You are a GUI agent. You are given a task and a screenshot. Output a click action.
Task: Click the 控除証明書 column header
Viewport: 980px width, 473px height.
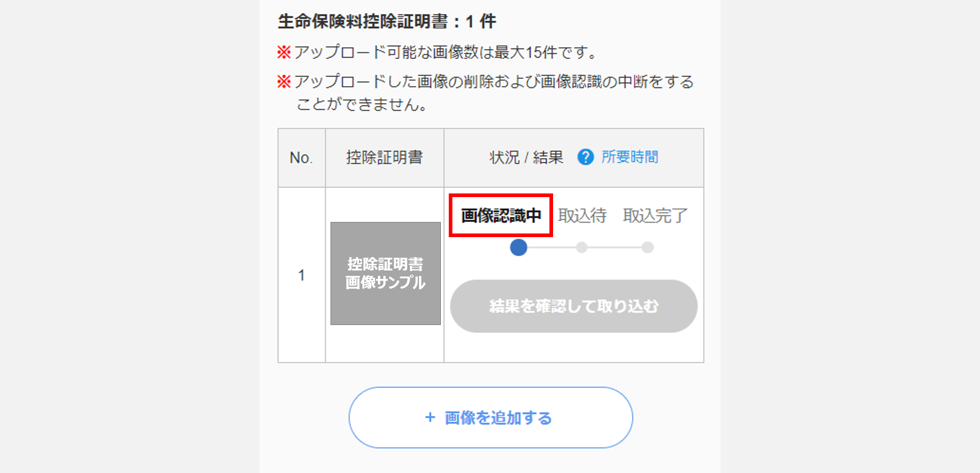[384, 158]
